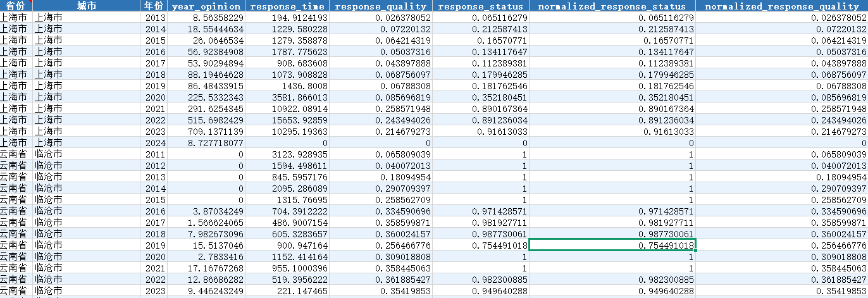Click the response_status column header
Screen dimensions: 868x298
[x=481, y=6]
